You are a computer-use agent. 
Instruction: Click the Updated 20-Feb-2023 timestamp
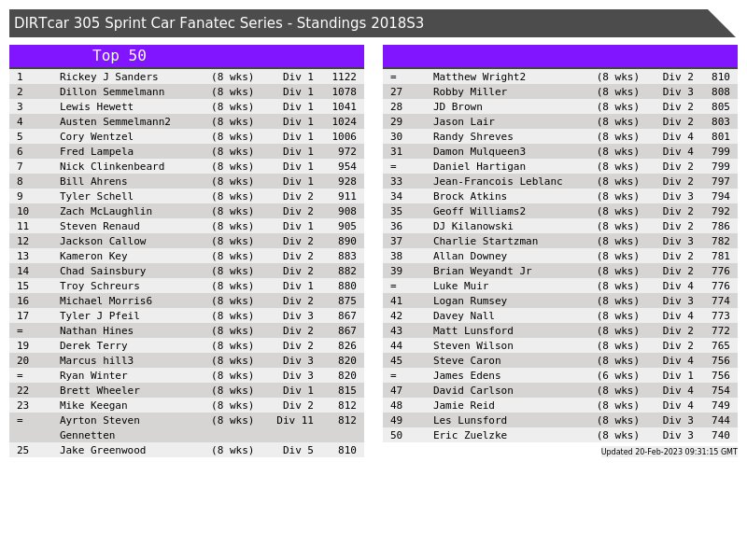click(669, 452)
